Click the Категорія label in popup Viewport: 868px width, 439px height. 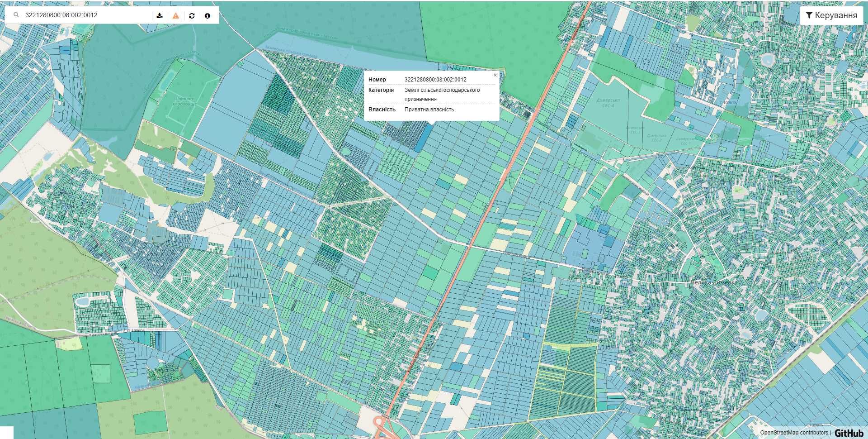pyautogui.click(x=381, y=90)
